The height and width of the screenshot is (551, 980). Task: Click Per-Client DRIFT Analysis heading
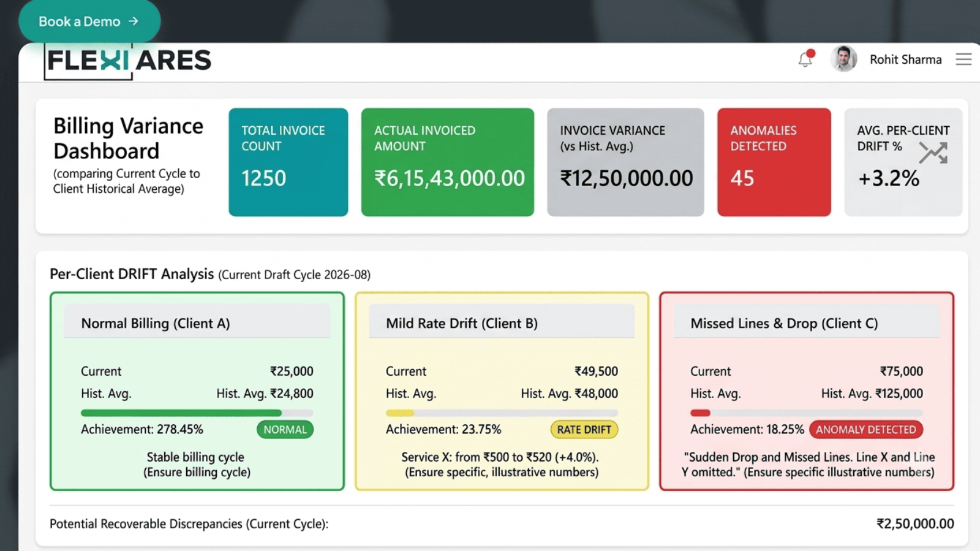click(132, 274)
